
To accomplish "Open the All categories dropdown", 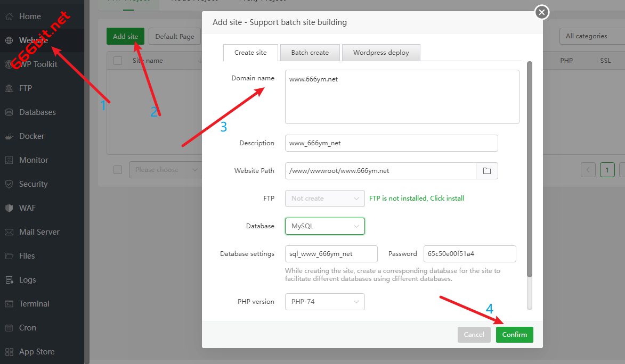I will [x=591, y=36].
